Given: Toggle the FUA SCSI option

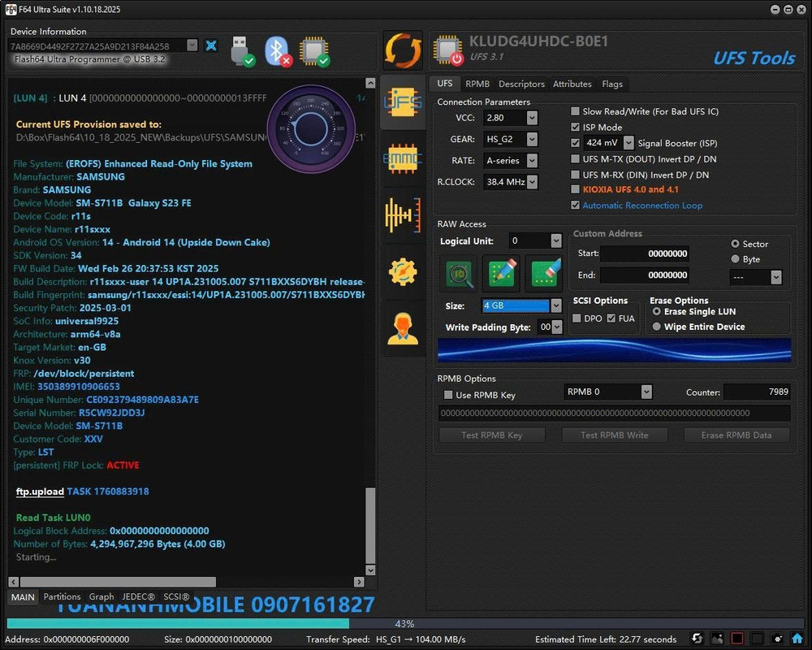Looking at the screenshot, I should coord(611,318).
